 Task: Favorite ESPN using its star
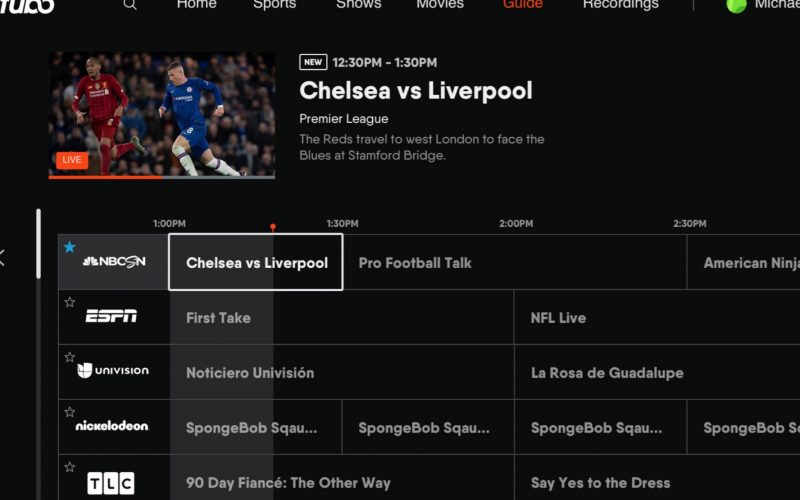(x=70, y=302)
